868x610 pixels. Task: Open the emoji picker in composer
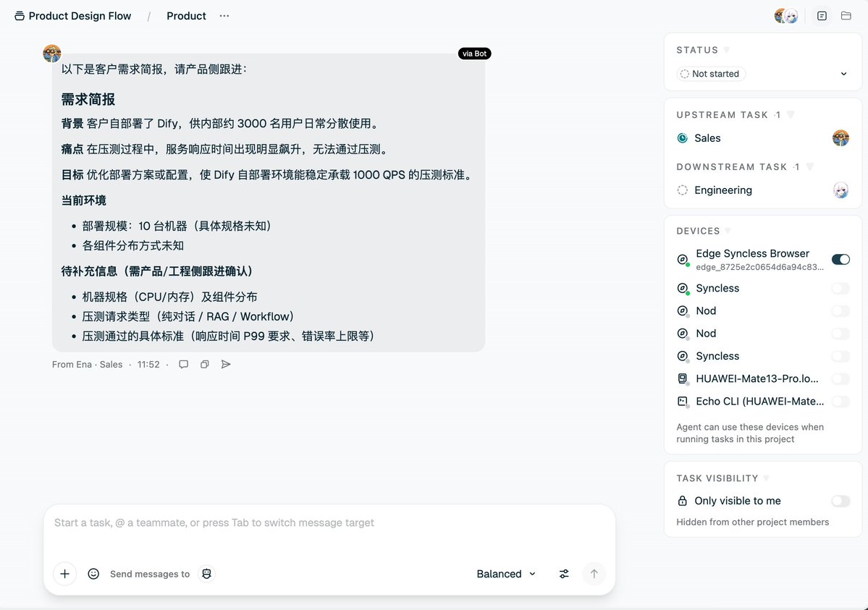[x=93, y=574]
